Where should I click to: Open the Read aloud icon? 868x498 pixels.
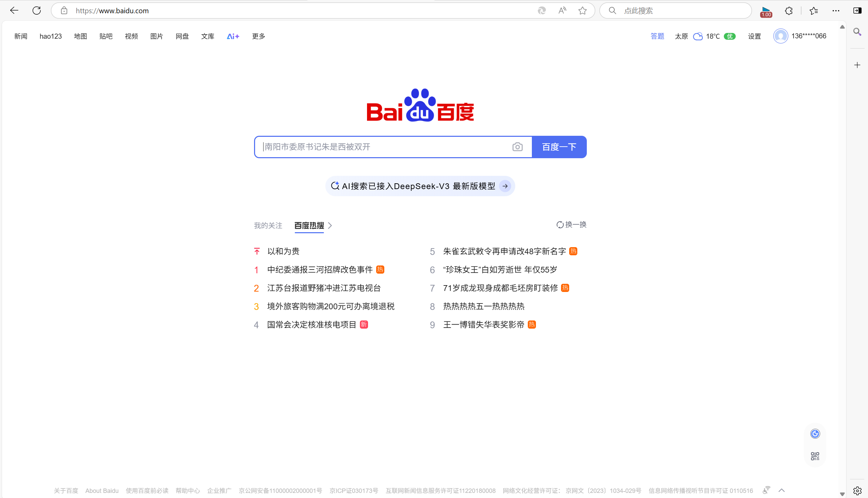(x=562, y=11)
